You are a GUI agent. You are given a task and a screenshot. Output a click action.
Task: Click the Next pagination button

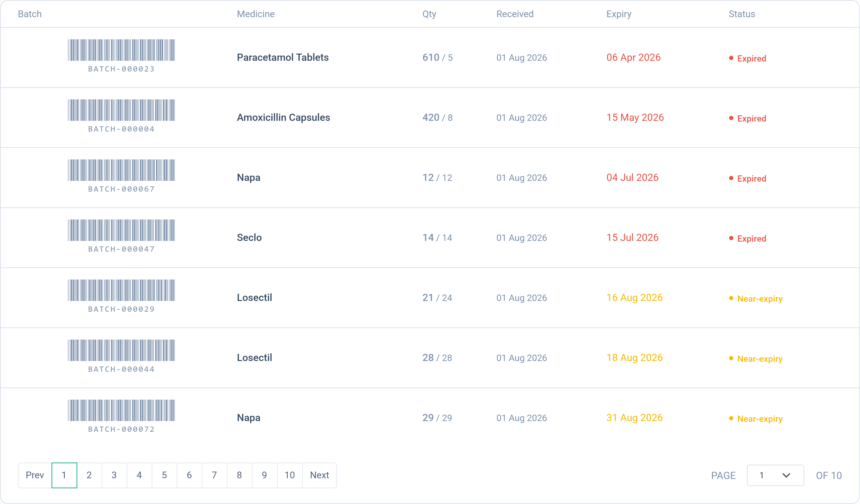(319, 475)
